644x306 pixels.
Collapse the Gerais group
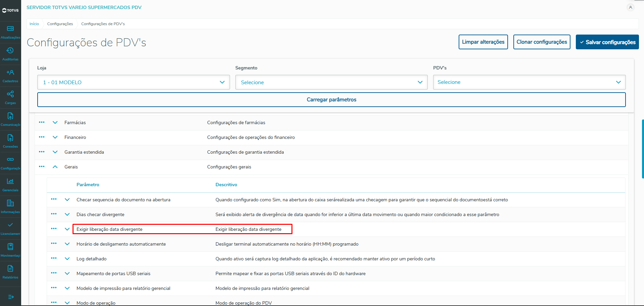[x=55, y=167]
